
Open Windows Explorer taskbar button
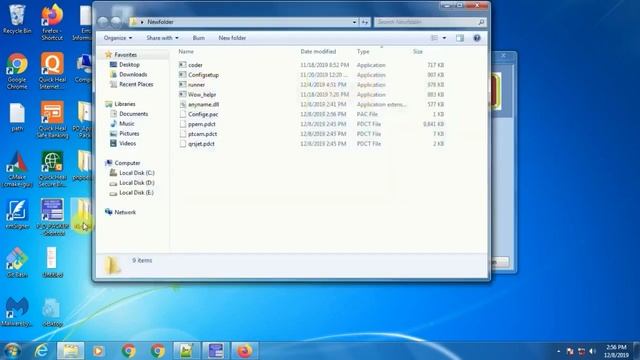point(70,351)
